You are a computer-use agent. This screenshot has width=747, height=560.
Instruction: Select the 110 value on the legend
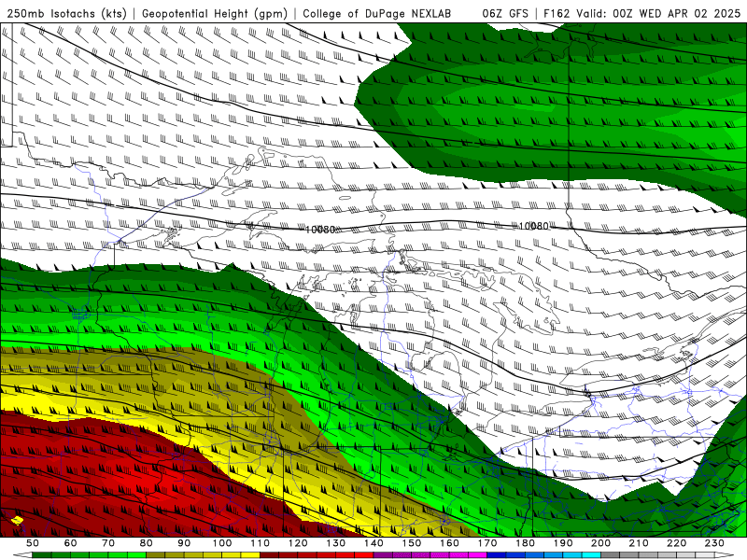click(260, 543)
